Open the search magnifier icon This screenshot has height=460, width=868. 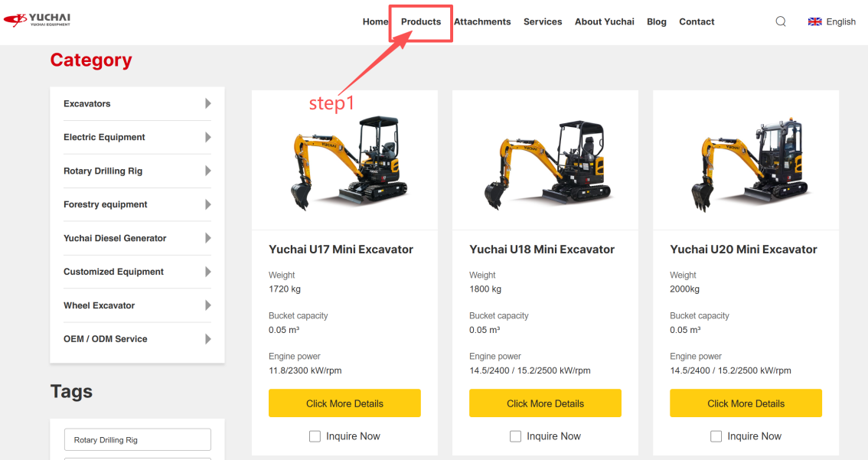[x=780, y=21]
